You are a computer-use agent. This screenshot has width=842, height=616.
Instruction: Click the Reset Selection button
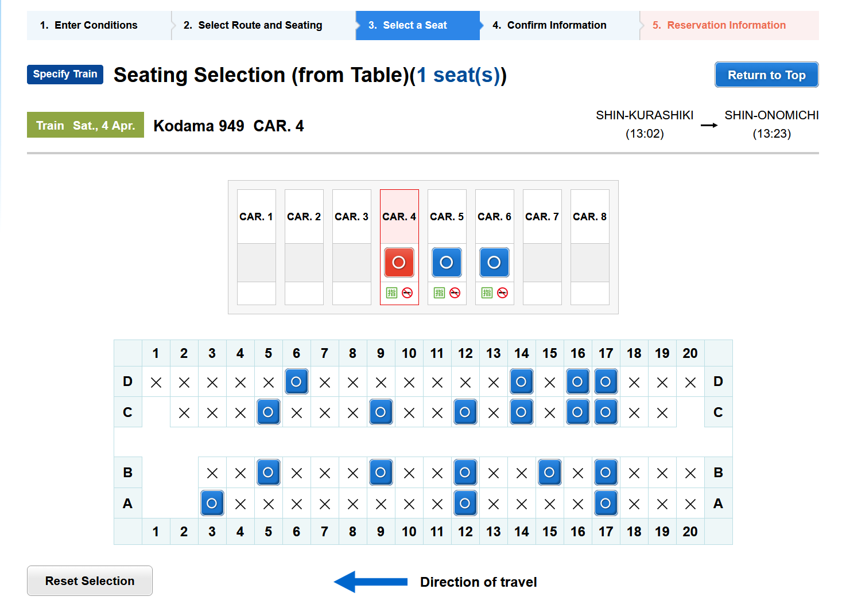pyautogui.click(x=90, y=580)
